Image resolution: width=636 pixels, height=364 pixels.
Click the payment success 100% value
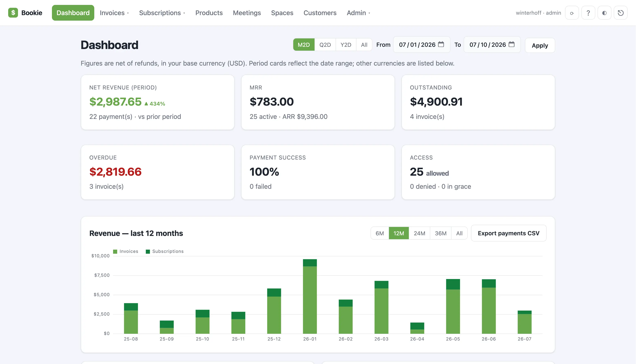[x=264, y=172]
